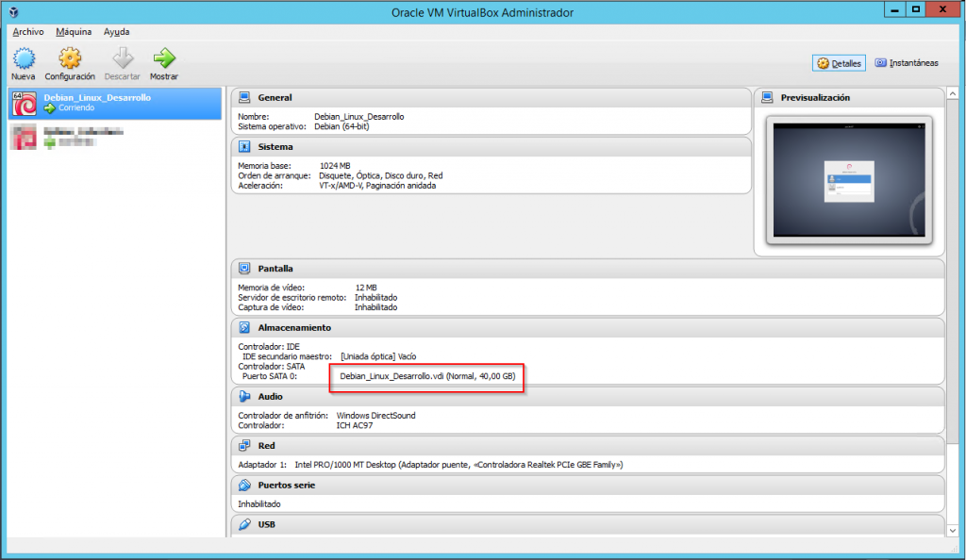The height and width of the screenshot is (560, 966).
Task: Switch to Detalles view
Action: point(839,63)
